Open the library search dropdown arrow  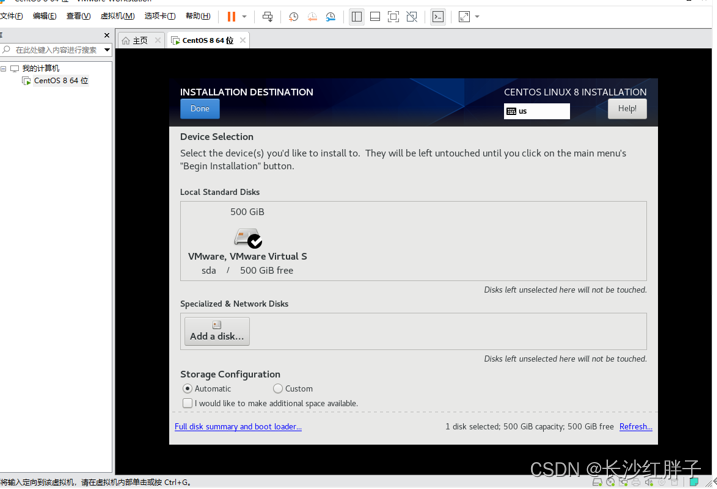pyautogui.click(x=107, y=50)
